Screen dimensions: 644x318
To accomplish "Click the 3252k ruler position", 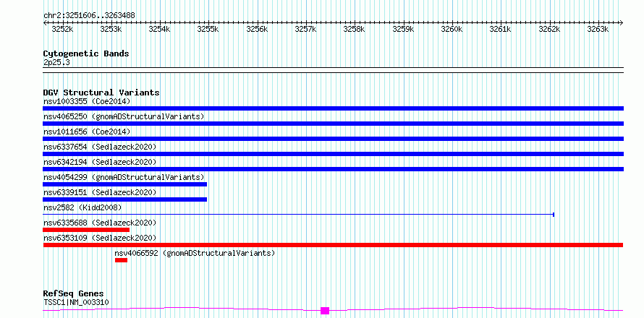I will pos(62,29).
